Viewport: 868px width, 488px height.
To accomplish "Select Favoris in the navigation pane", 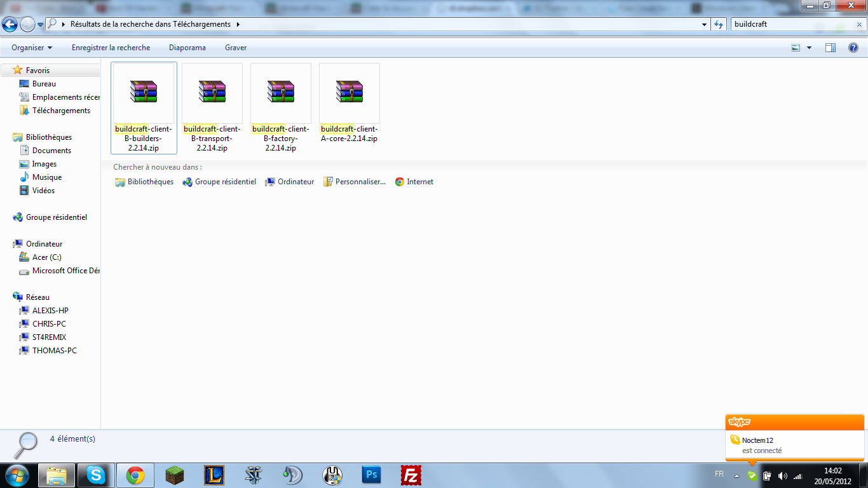I will tap(37, 71).
